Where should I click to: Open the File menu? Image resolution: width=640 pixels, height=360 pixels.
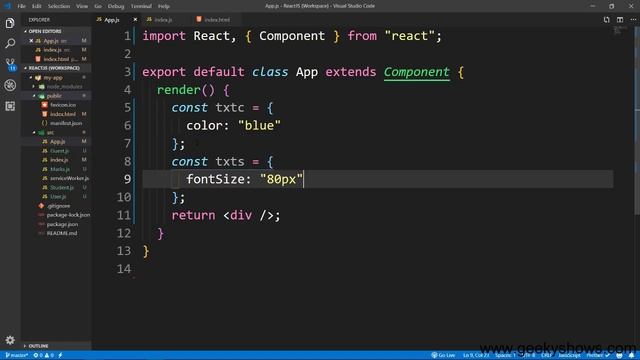(x=21, y=6)
